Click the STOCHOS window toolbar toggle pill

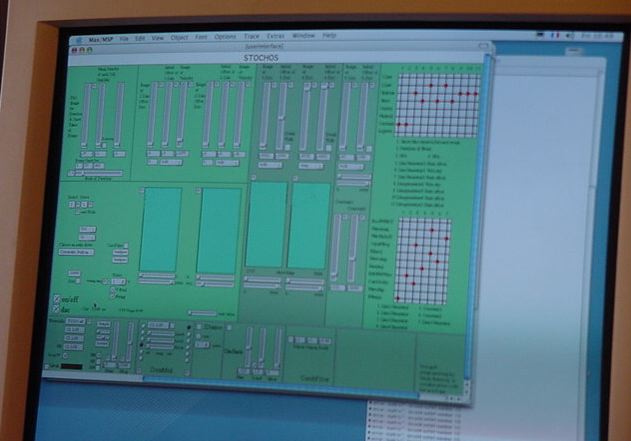coord(483,46)
